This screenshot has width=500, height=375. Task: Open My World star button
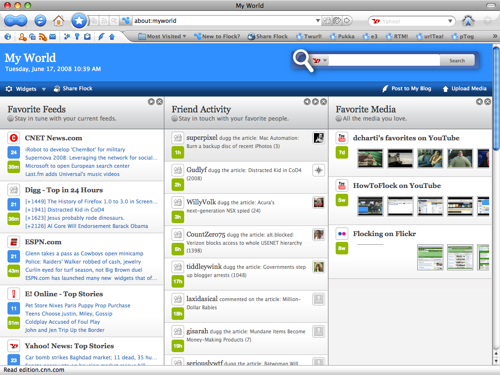pos(79,21)
